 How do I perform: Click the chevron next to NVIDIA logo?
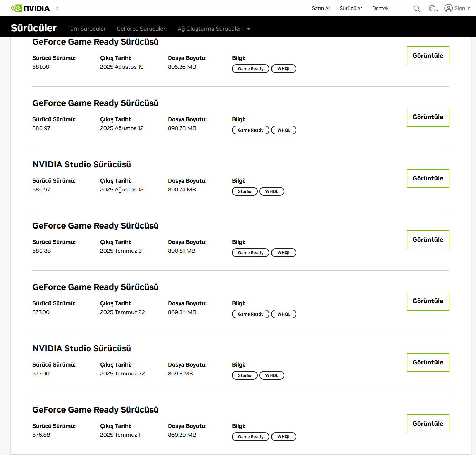coord(57,8)
